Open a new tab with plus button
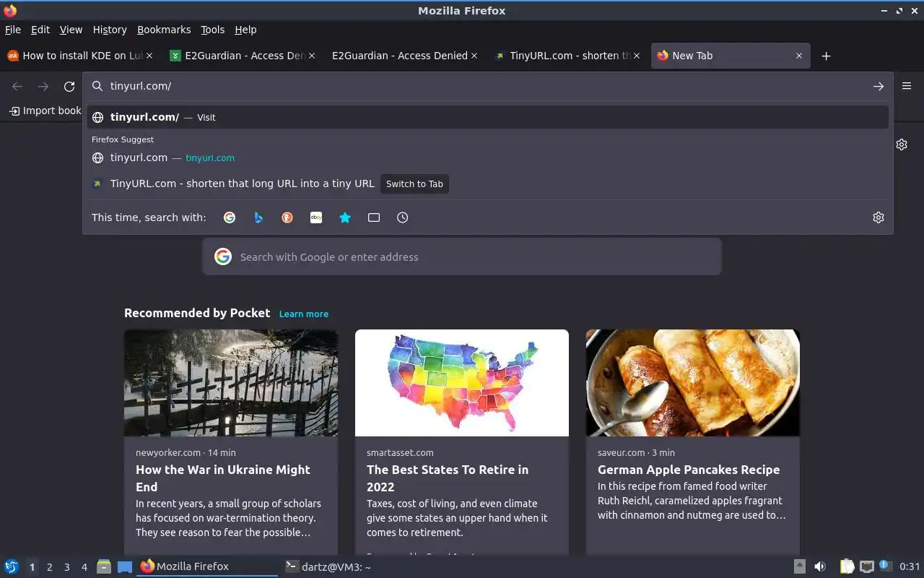 click(x=827, y=56)
